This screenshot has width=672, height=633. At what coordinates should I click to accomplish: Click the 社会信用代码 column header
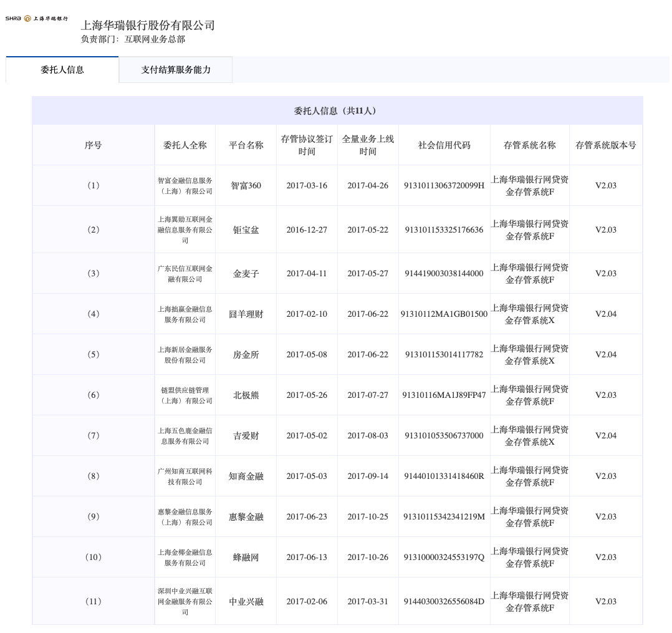pyautogui.click(x=444, y=145)
